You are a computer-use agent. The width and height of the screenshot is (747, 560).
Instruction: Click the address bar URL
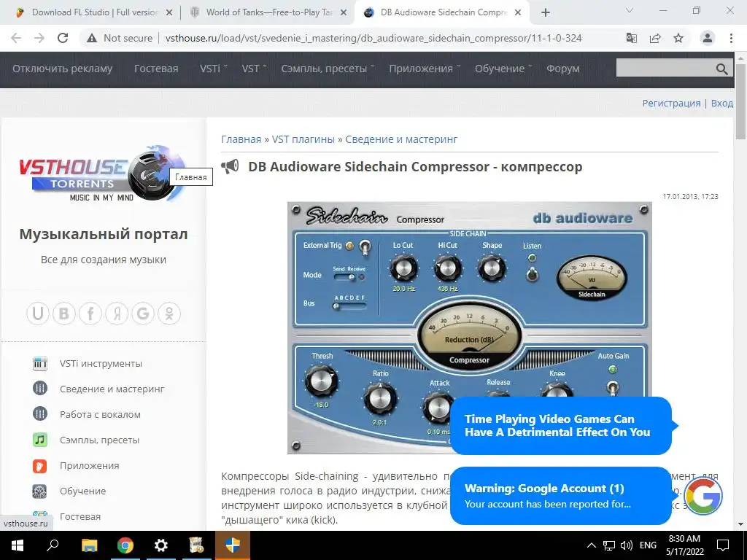(x=373, y=38)
